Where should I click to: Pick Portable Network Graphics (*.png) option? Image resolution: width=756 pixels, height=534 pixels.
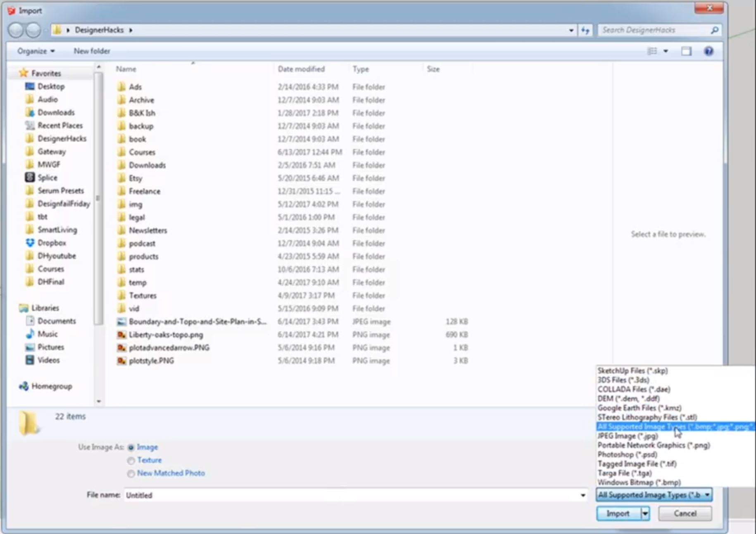pos(654,446)
